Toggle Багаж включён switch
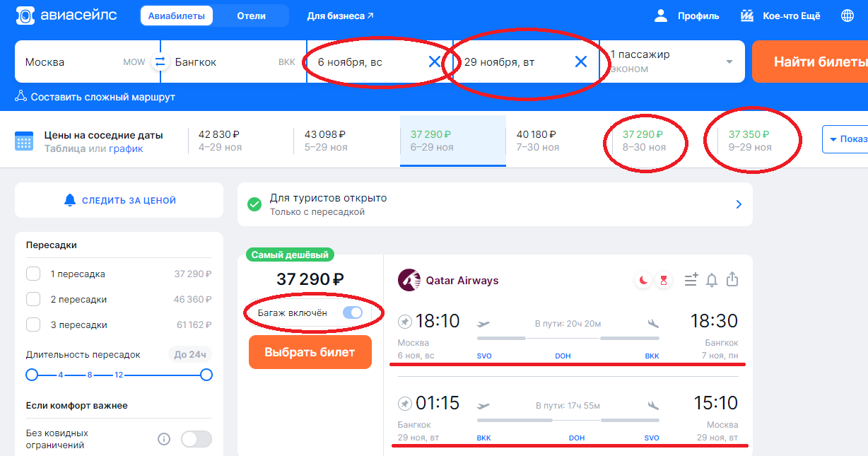868x456 pixels. click(352, 312)
